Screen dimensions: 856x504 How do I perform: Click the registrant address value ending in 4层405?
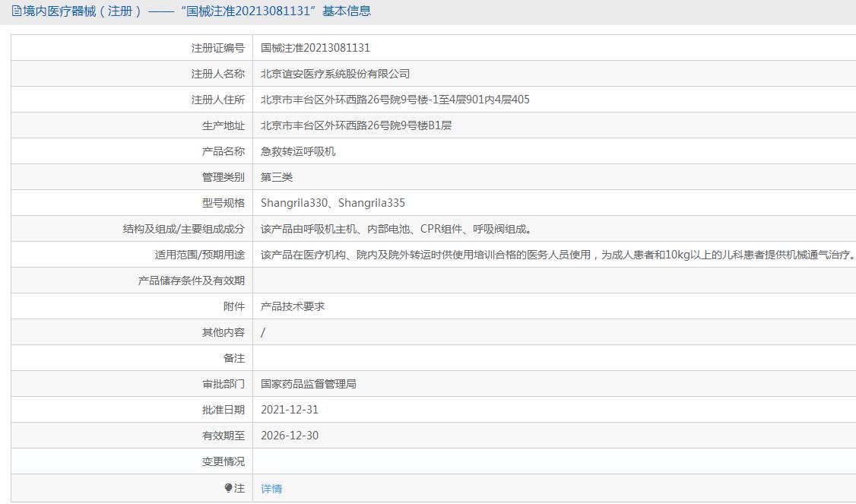395,100
